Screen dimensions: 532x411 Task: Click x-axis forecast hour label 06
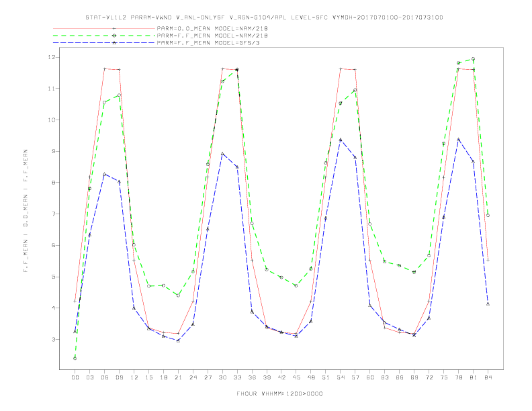105,377
